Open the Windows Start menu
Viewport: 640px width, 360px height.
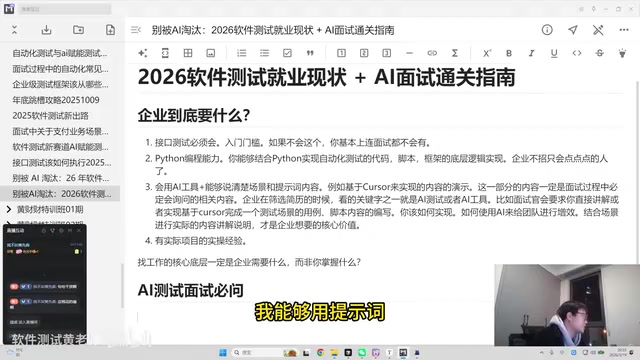pos(223,353)
